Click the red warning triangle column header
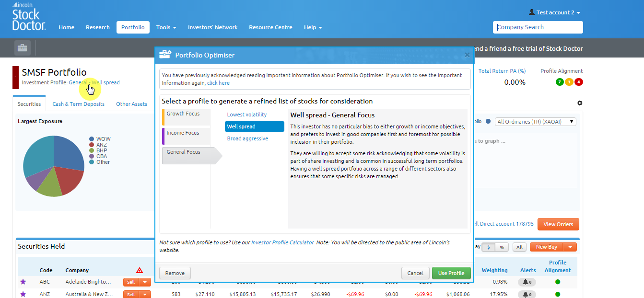This screenshot has height=298, width=644. 140,270
